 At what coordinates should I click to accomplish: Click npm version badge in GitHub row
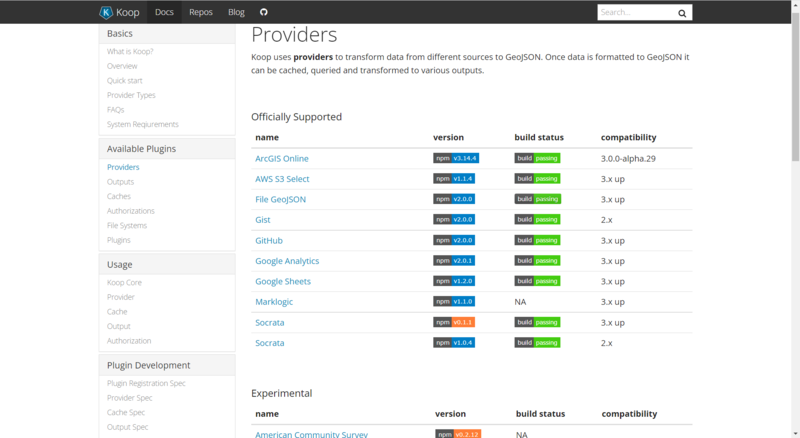(454, 240)
